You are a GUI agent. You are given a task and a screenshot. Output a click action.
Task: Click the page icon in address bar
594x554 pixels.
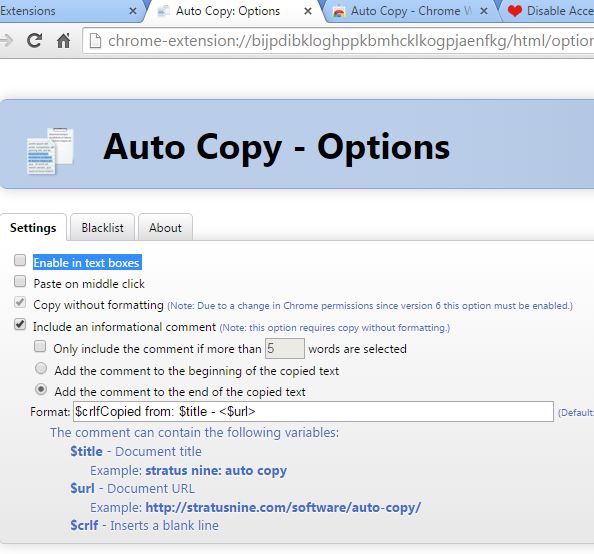tap(95, 41)
